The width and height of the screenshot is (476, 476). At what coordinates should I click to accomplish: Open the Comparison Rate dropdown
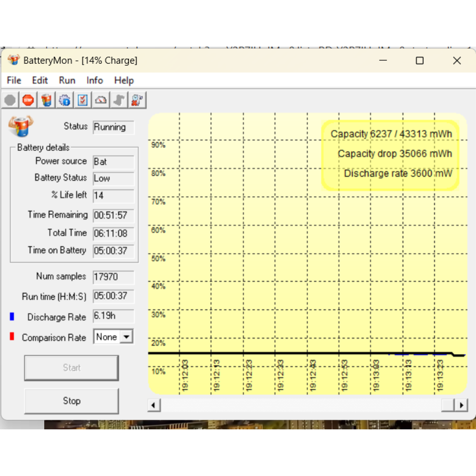pos(126,337)
